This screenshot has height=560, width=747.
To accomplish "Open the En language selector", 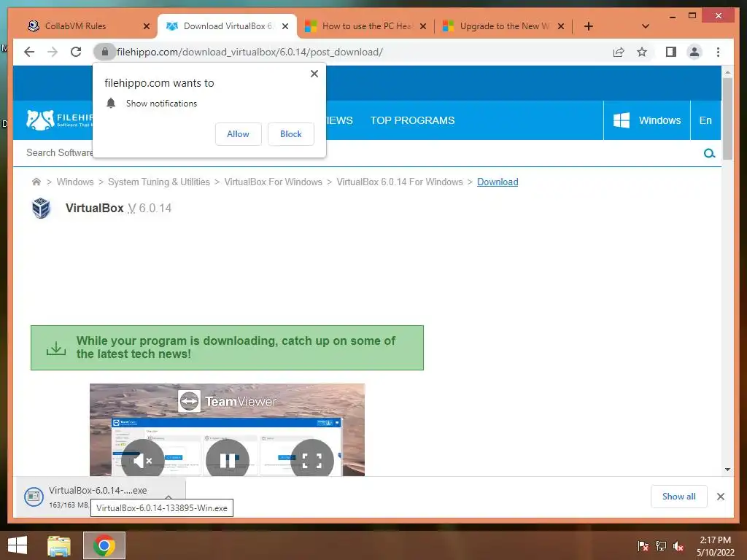I will coord(705,120).
